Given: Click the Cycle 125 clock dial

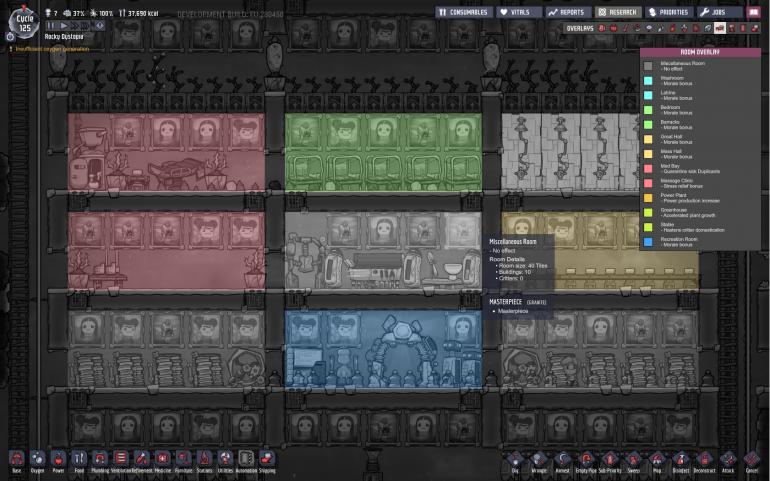Looking at the screenshot, I should pos(24,23).
